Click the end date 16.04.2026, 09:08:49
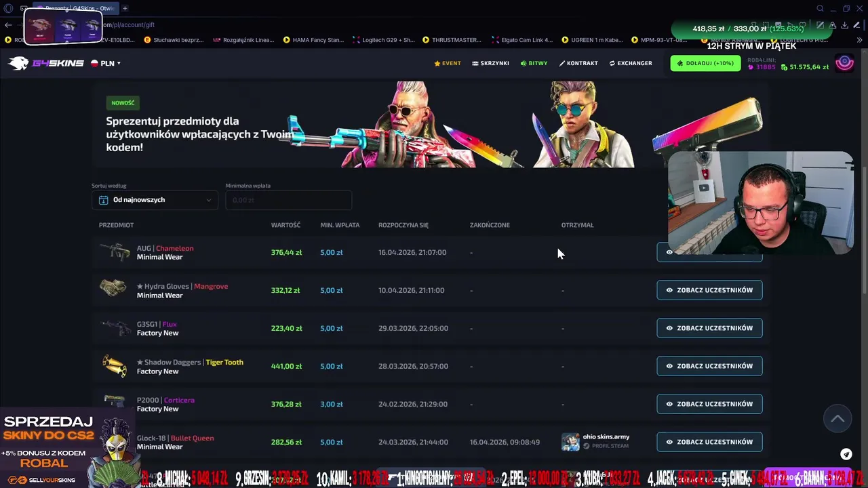 click(505, 442)
